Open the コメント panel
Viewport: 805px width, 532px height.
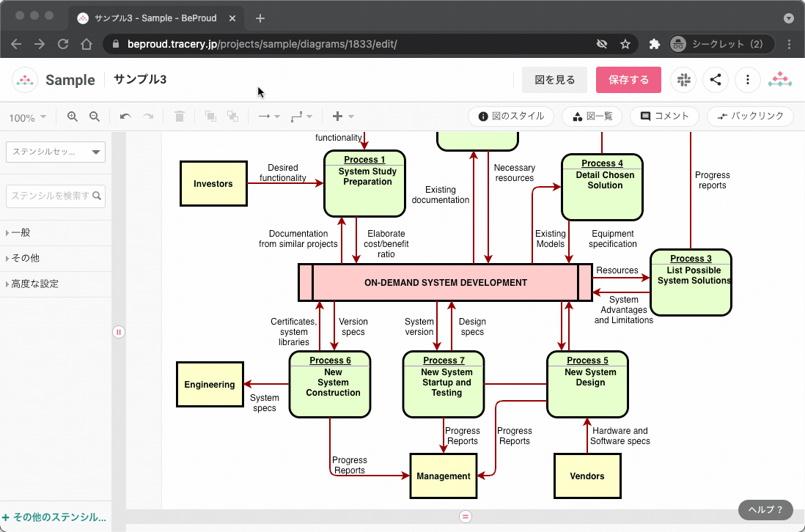point(665,116)
